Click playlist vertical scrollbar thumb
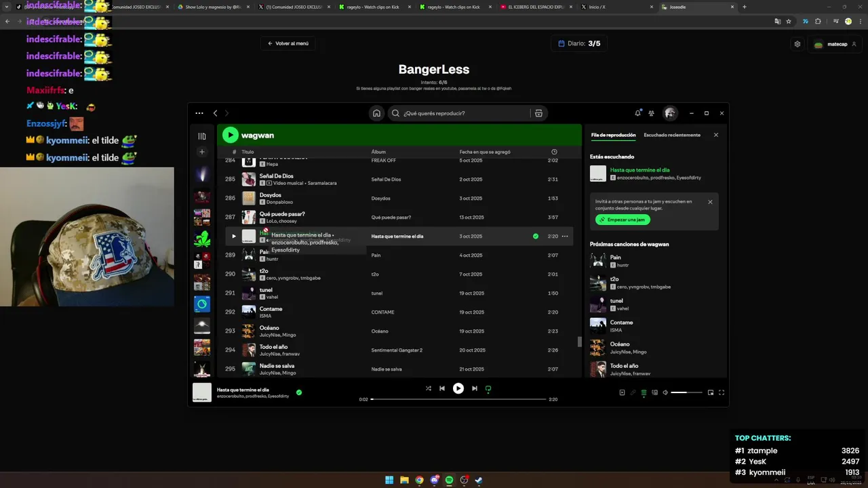The width and height of the screenshot is (868, 488). tap(579, 342)
